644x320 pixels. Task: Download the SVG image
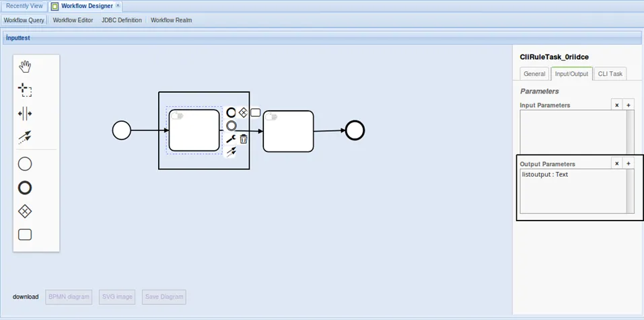click(x=117, y=296)
